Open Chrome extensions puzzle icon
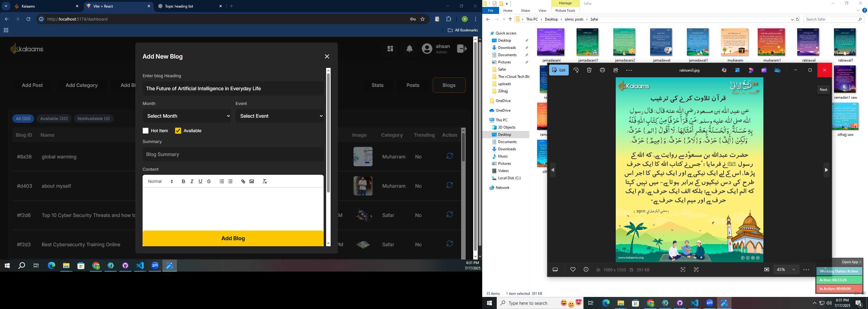The image size is (868, 309). point(448,19)
